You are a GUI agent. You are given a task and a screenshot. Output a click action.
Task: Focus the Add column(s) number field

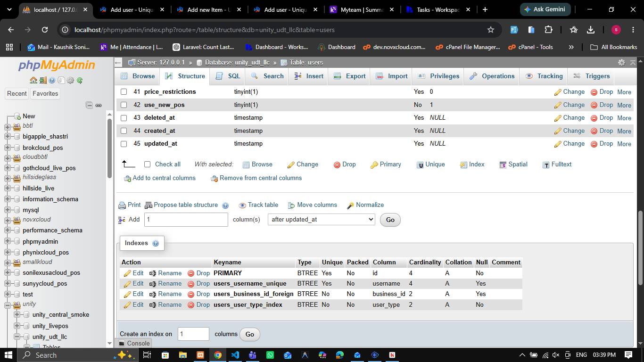186,220
